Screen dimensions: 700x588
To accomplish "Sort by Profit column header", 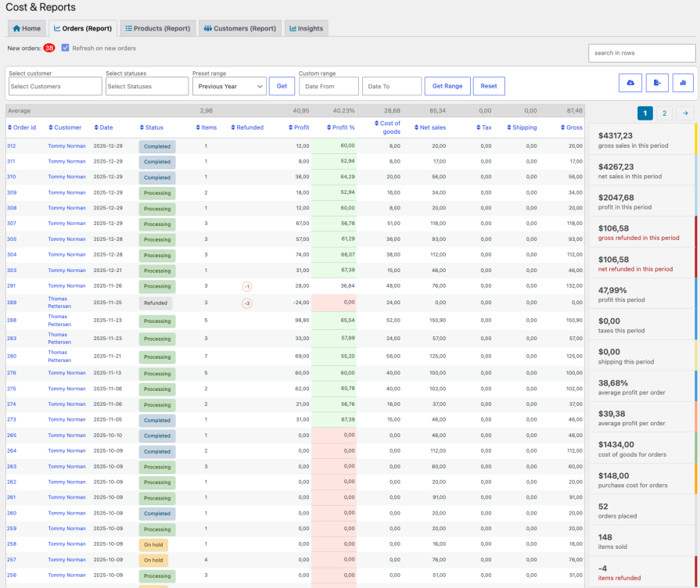I will (x=299, y=127).
